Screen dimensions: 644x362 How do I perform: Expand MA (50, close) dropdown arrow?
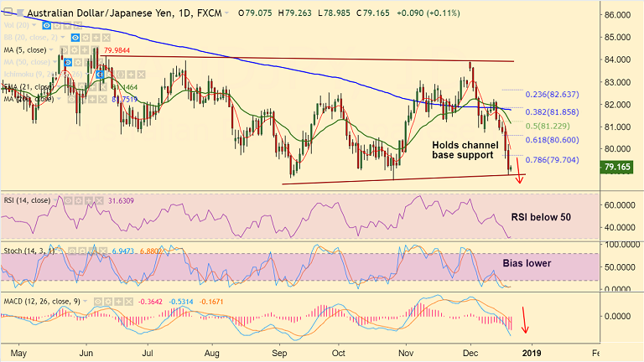pyautogui.click(x=55, y=62)
